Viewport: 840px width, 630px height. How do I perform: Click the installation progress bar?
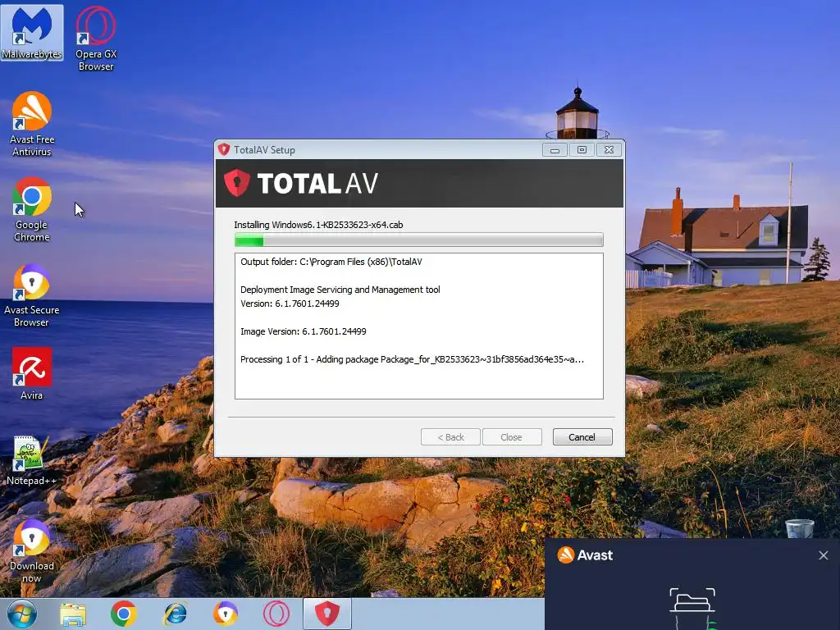tap(419, 240)
